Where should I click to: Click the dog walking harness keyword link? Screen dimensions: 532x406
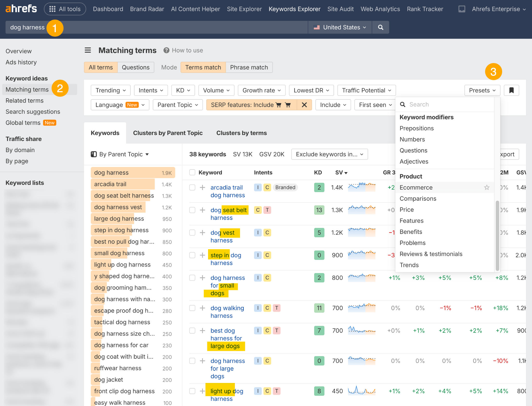pyautogui.click(x=227, y=312)
